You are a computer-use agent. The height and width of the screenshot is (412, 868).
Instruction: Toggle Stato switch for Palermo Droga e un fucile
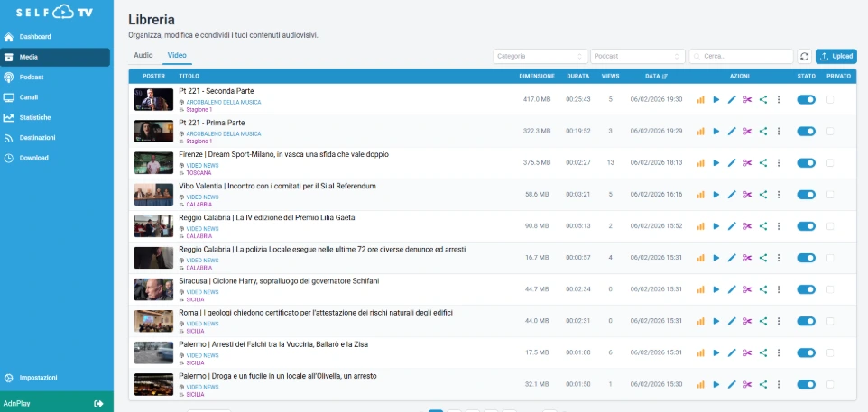(806, 383)
